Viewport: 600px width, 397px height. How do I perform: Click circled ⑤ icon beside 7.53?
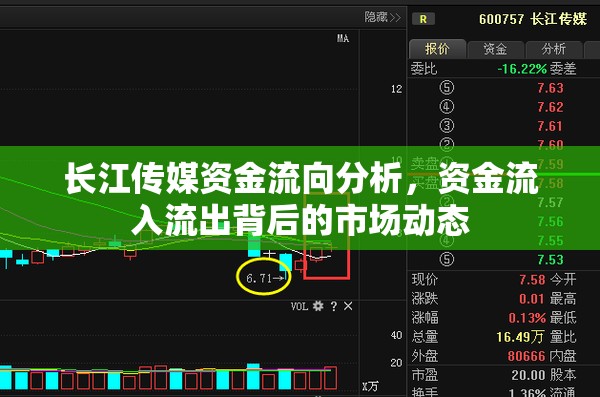point(447,260)
